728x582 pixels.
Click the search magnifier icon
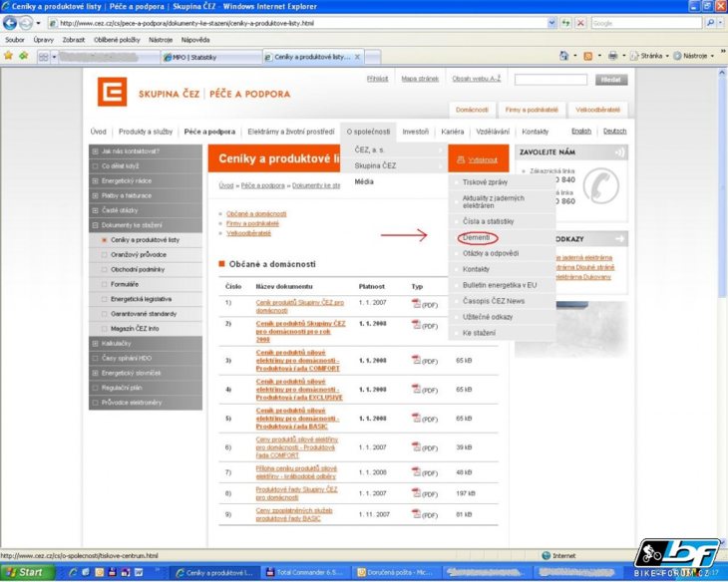710,23
